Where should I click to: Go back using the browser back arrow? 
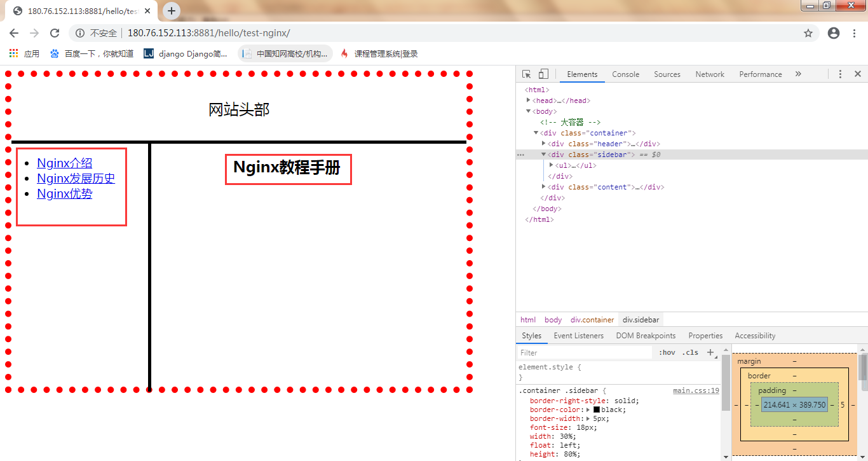(x=14, y=33)
